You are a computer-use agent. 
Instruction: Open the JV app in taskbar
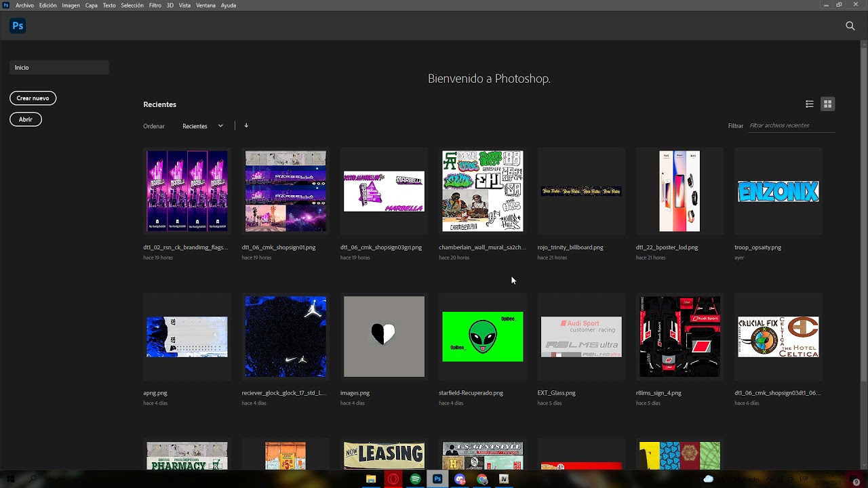504,479
